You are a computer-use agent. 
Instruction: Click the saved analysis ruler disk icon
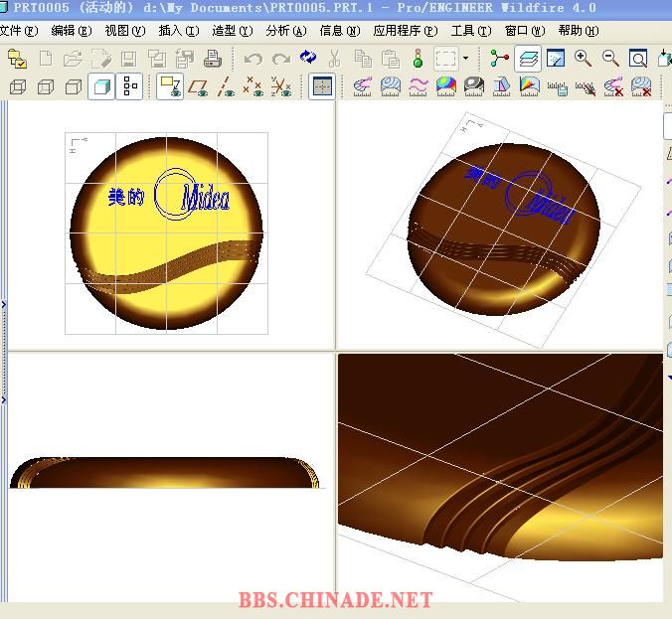point(558,87)
